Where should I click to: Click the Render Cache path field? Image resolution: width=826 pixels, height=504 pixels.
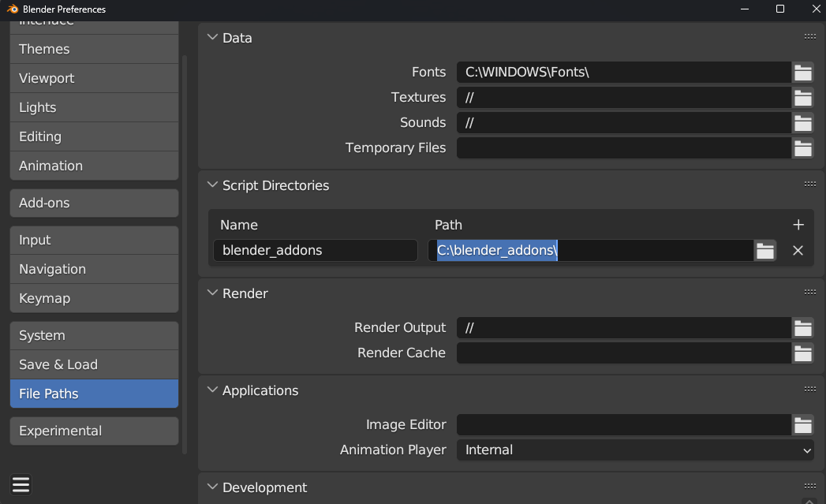pos(624,353)
